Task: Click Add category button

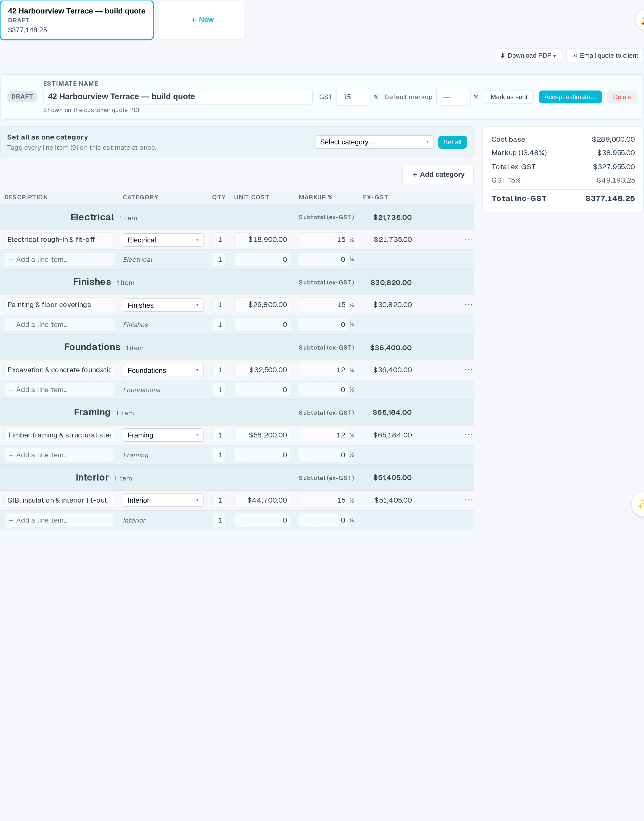Action: tap(438, 175)
